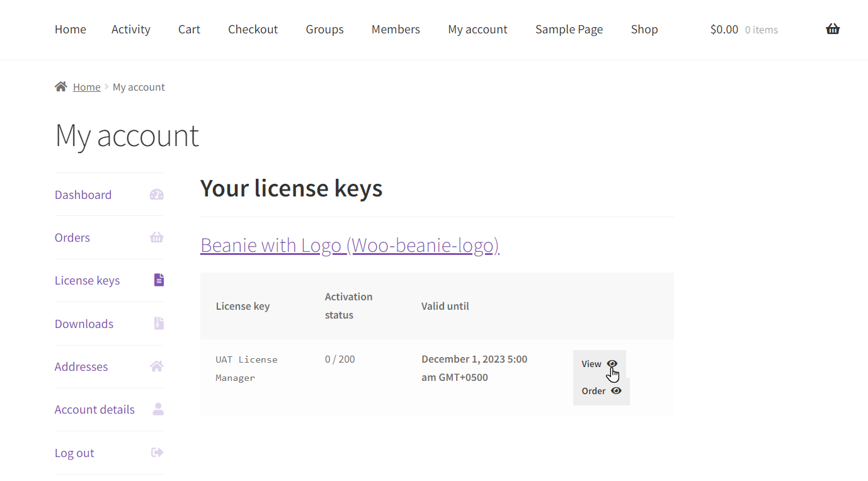Click the Log out arrow icon
868x481 pixels.
[157, 453]
